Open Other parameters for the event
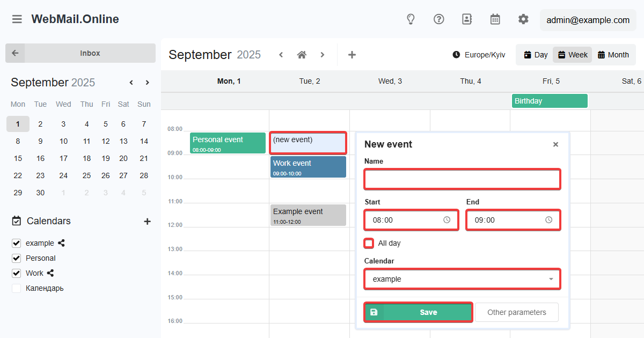Screen dimensions: 644x338 click(516, 312)
